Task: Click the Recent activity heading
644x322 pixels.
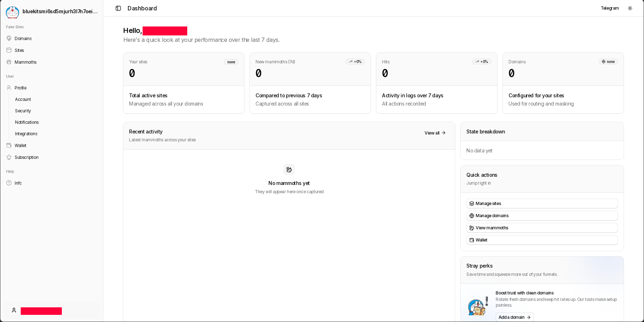Action: tap(146, 132)
